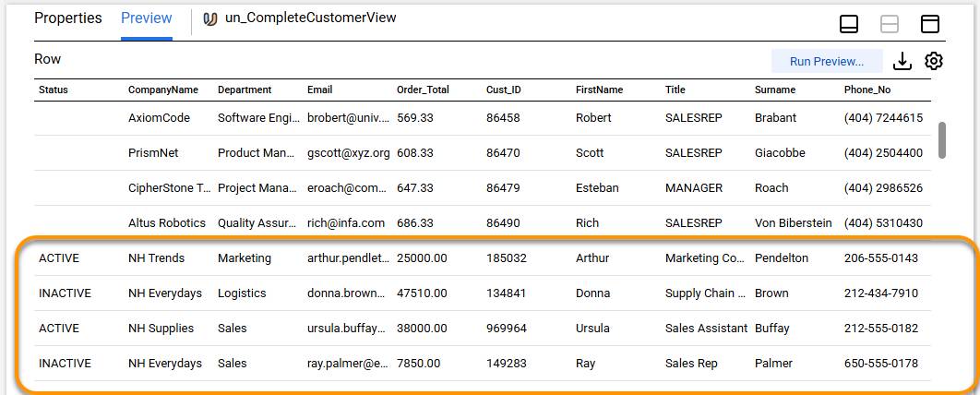The width and height of the screenshot is (980, 395).
Task: Click the Email column header
Action: [x=319, y=90]
